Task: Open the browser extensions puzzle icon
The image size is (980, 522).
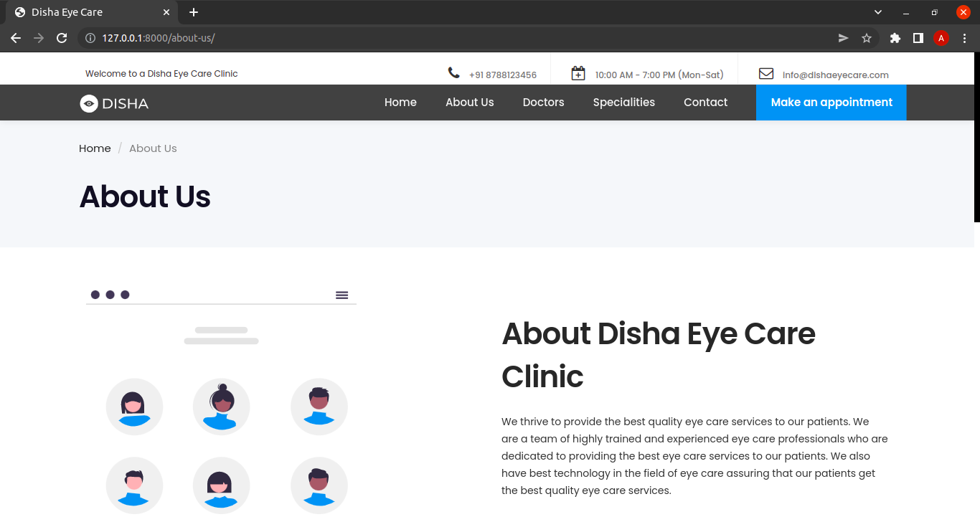Action: (x=895, y=37)
